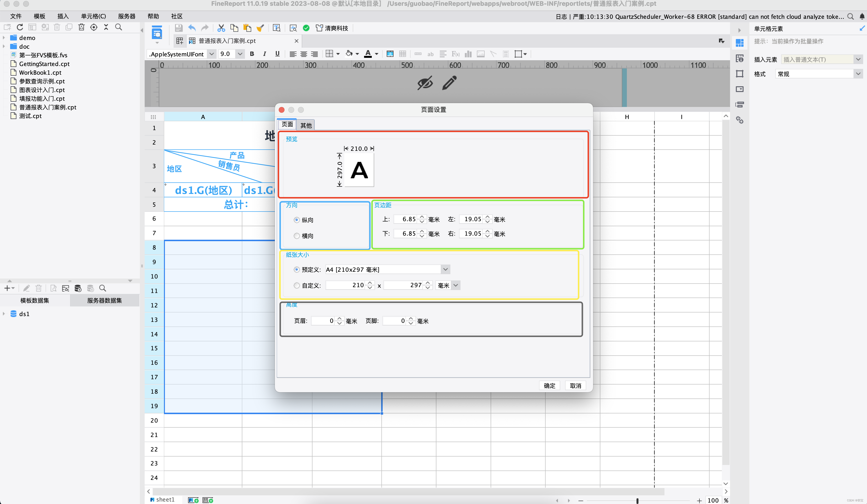This screenshot has height=504, width=867.
Task: Switch to the 其他 tab in dialog
Action: point(306,125)
